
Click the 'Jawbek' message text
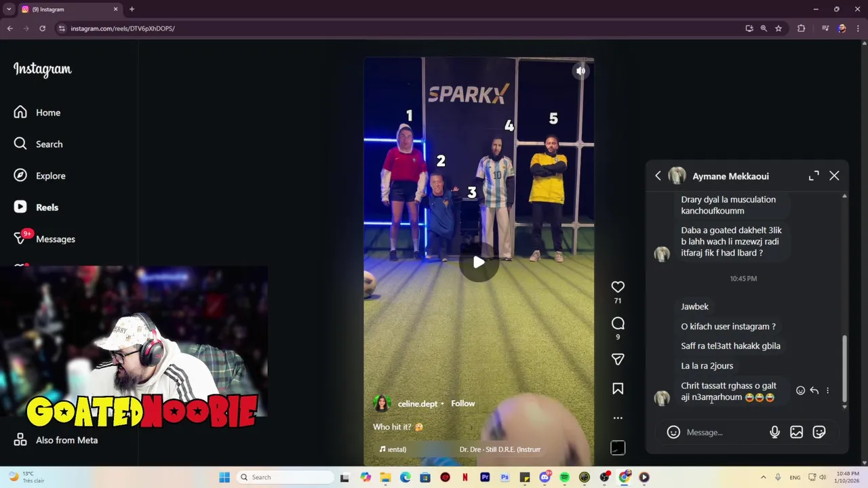click(x=694, y=306)
